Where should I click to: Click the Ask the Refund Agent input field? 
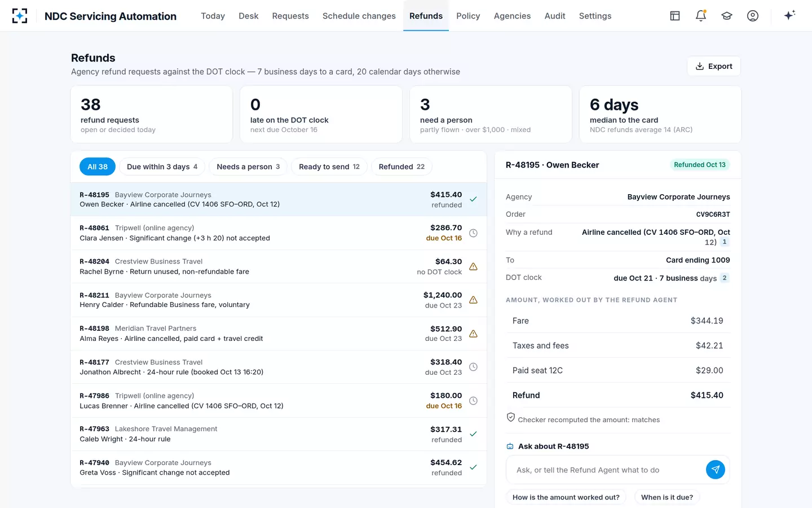point(607,470)
